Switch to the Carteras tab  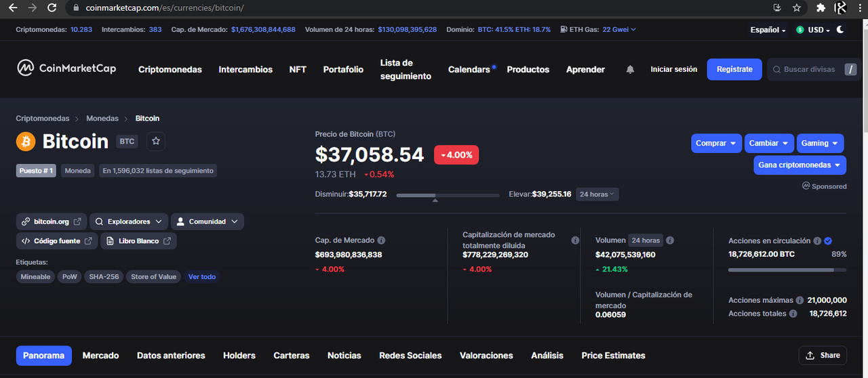point(292,356)
